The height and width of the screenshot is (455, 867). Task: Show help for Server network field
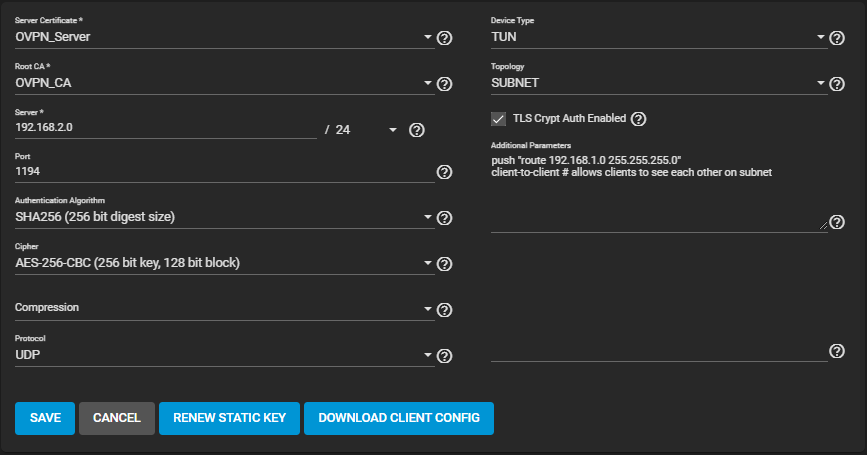416,130
